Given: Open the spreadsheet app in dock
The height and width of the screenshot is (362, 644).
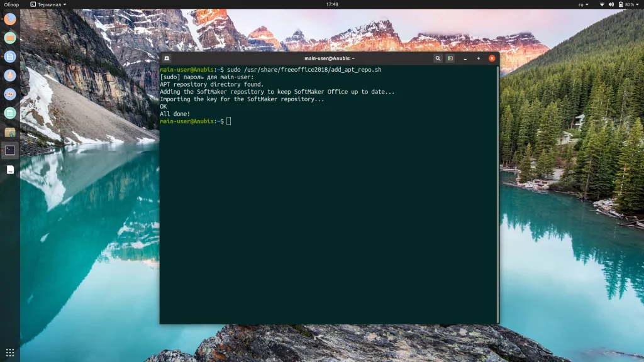Looking at the screenshot, I should click(x=10, y=113).
